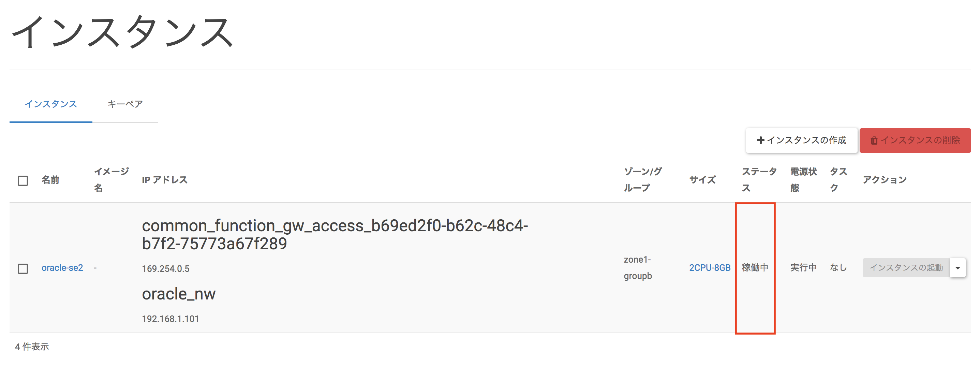The width and height of the screenshot is (980, 382).
Task: Toggle the select-all checkbox in table header
Action: coord(23,180)
